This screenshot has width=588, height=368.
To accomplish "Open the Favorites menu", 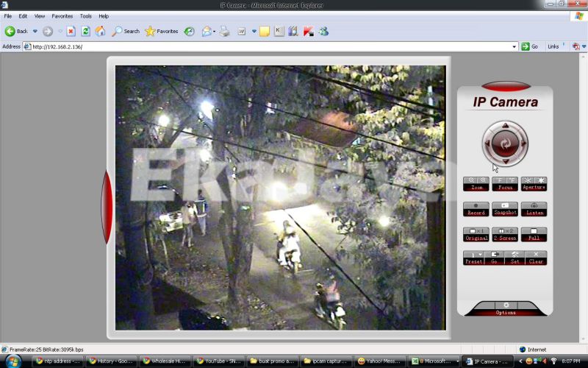I will 62,15.
